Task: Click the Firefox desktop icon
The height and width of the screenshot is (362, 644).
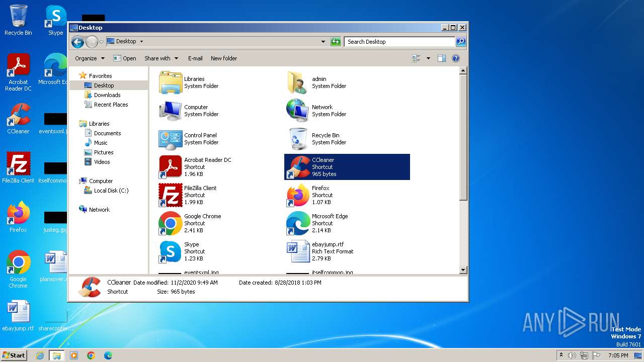Action: [x=18, y=217]
